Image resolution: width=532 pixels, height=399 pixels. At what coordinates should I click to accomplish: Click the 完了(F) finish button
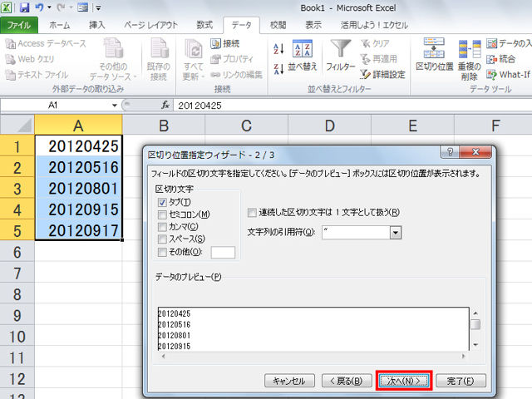pos(461,381)
